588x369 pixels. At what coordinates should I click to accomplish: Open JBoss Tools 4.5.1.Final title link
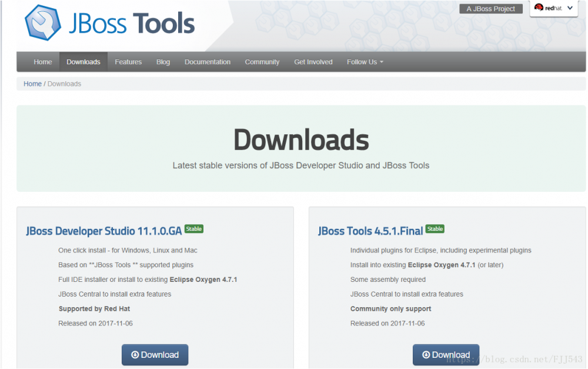(x=370, y=231)
